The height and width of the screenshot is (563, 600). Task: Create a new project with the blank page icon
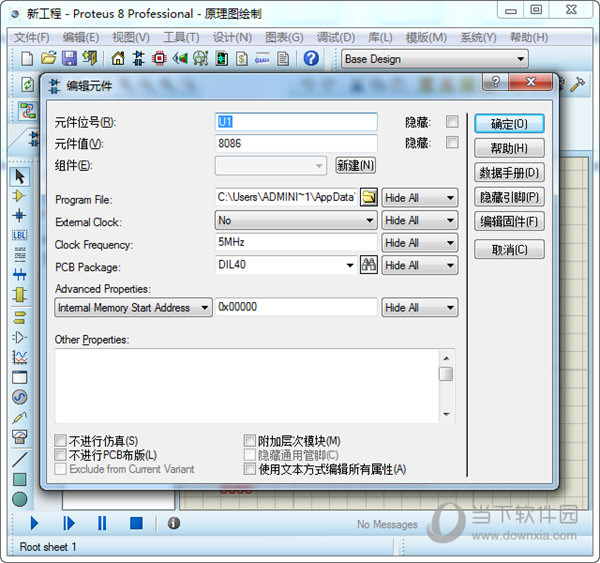pos(27,59)
